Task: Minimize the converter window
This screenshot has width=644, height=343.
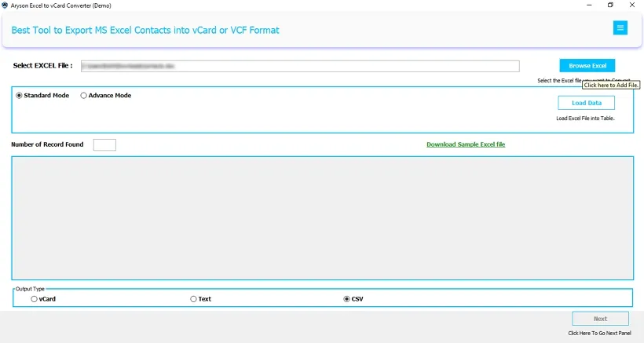Action: point(589,5)
